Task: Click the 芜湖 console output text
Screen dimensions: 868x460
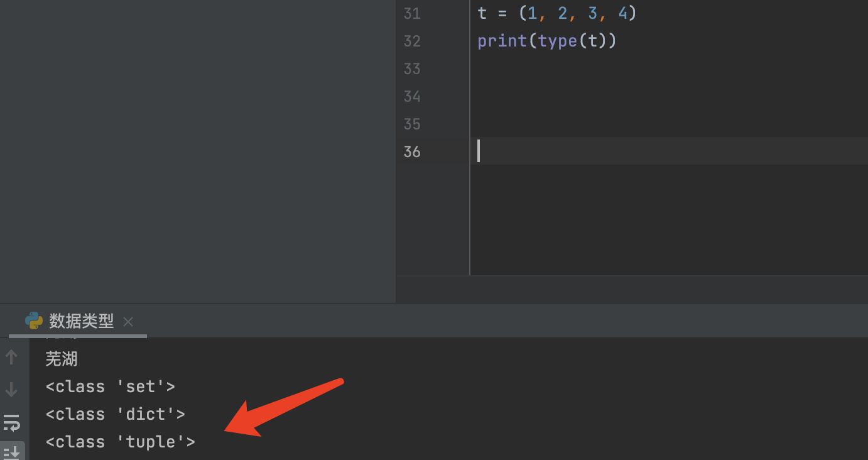Action: [x=62, y=359]
